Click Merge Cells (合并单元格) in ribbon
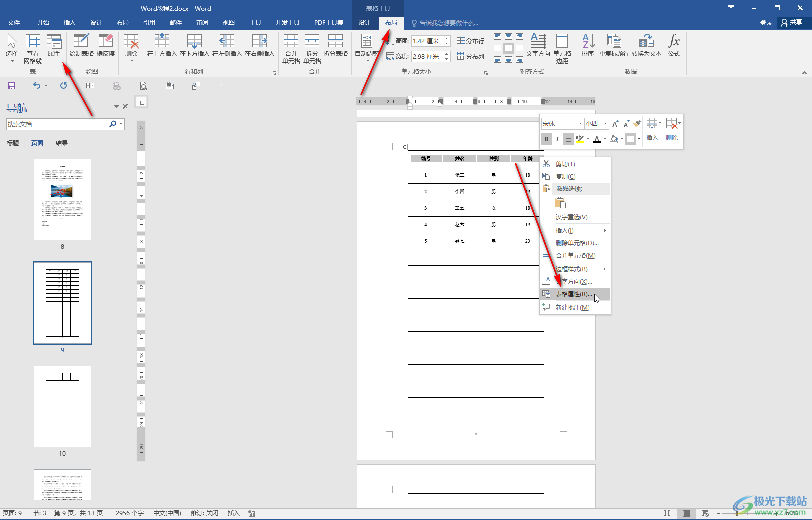This screenshot has width=812, height=520. [x=291, y=48]
